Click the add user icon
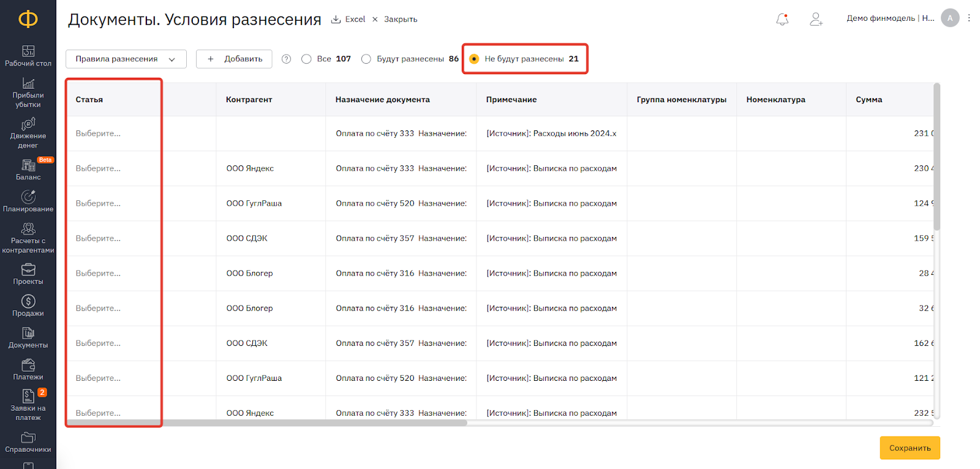 (x=816, y=19)
